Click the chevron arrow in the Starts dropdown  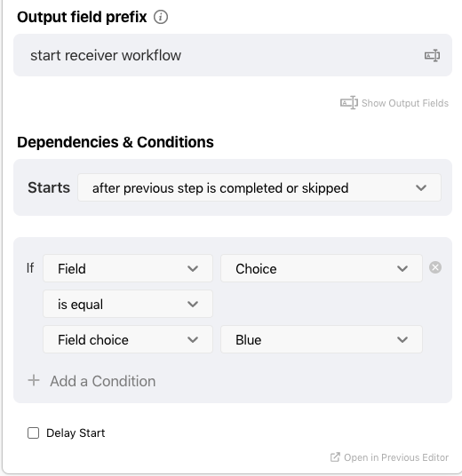(x=421, y=188)
